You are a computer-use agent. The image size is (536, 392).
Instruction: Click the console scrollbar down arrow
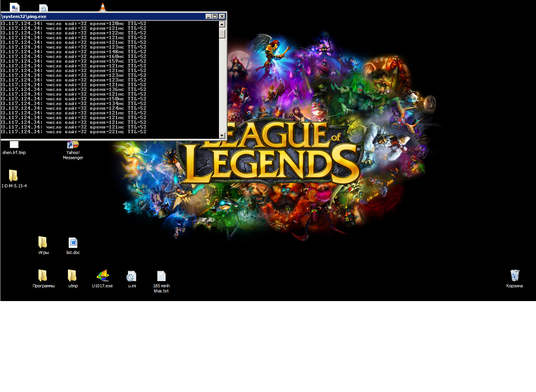222,136
